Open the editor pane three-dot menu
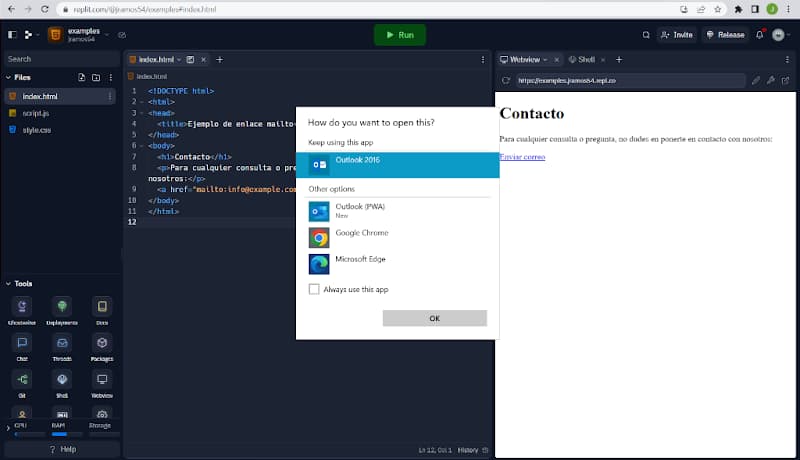Screen dimensions: 800x460 click(x=483, y=60)
